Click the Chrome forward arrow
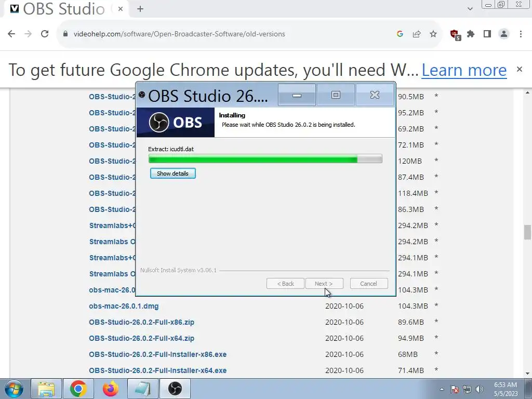 (28, 34)
